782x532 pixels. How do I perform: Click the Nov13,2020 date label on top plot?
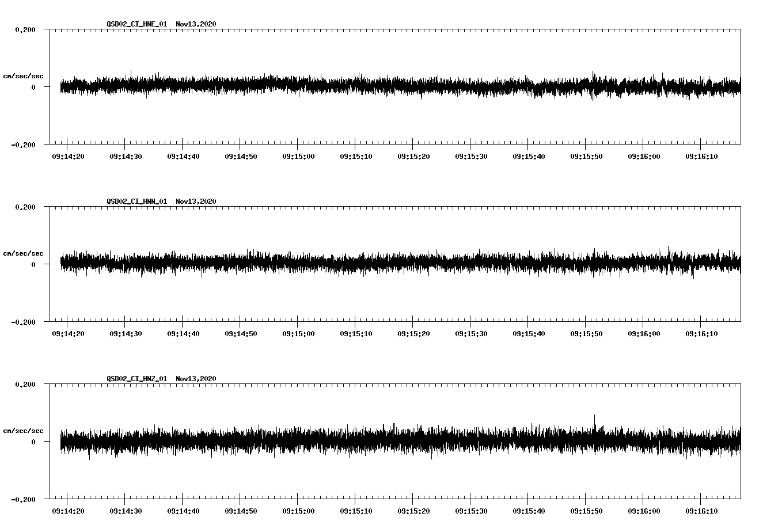click(x=195, y=24)
